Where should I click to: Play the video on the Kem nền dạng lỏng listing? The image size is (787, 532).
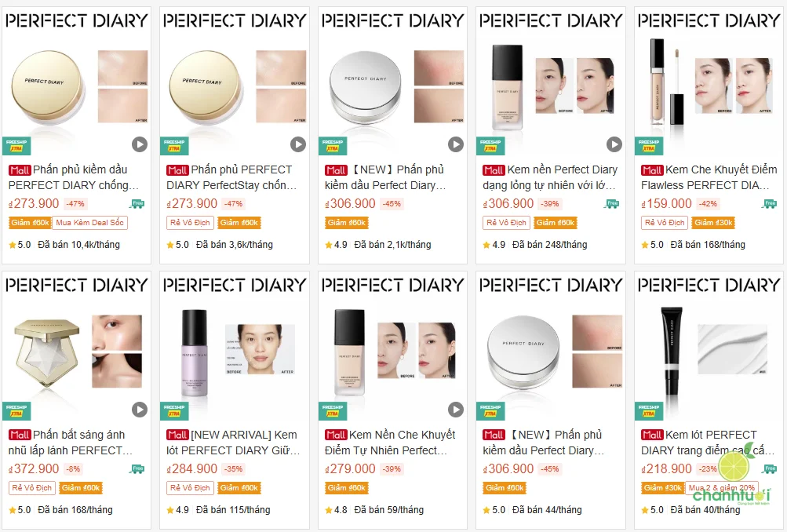tap(613, 144)
